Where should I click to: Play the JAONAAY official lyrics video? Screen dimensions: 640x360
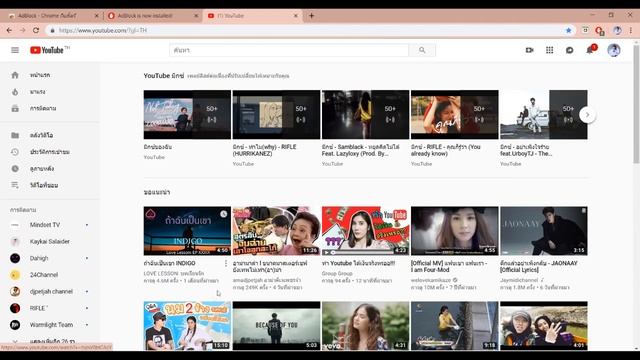pos(544,231)
